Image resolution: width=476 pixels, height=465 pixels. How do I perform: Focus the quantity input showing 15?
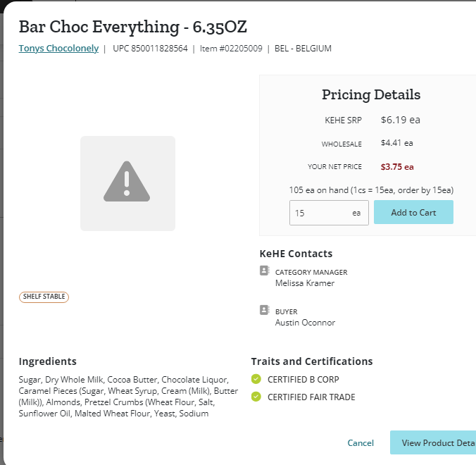329,213
